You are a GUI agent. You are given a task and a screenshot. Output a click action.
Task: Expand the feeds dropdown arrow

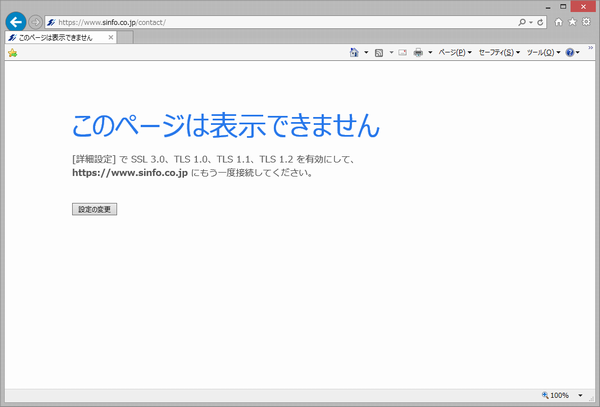click(x=391, y=52)
